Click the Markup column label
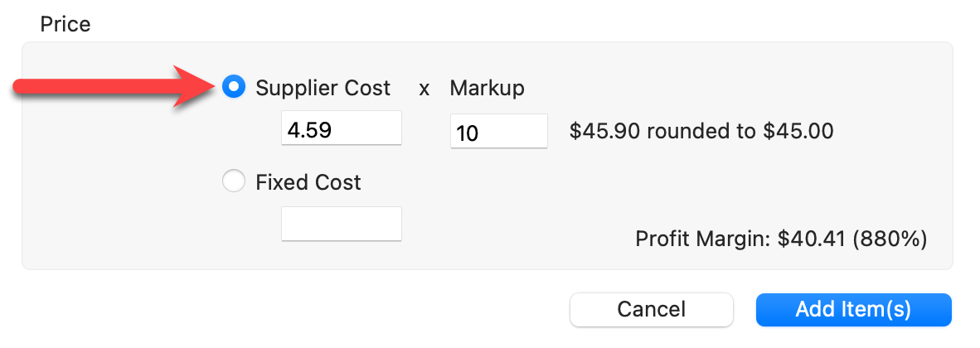Screen dimensions: 980x348 click(x=487, y=88)
